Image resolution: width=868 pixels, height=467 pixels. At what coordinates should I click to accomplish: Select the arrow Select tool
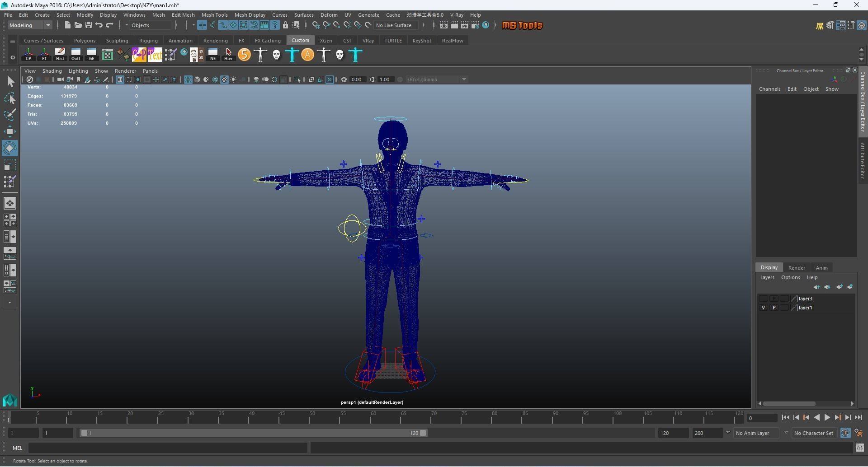pyautogui.click(x=10, y=82)
